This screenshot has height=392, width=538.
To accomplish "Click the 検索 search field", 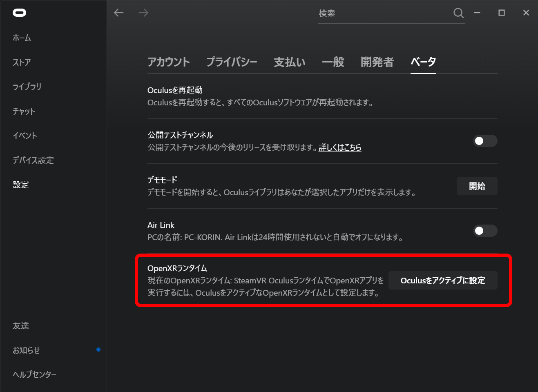I will 384,13.
